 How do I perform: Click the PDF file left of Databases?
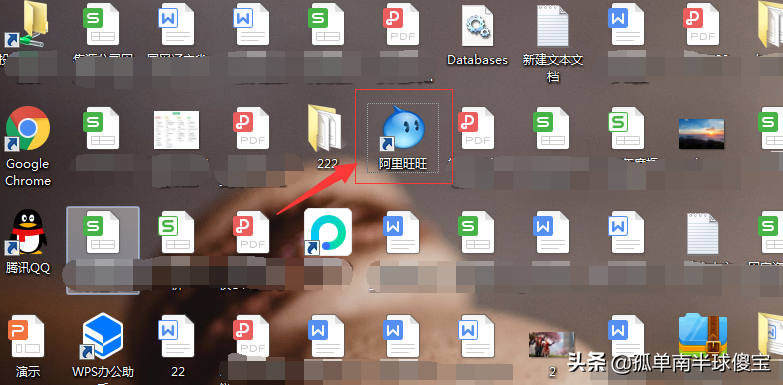tap(402, 24)
